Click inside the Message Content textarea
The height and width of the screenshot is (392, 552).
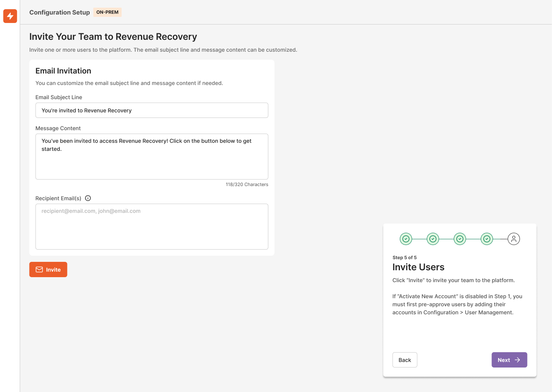coord(152,156)
